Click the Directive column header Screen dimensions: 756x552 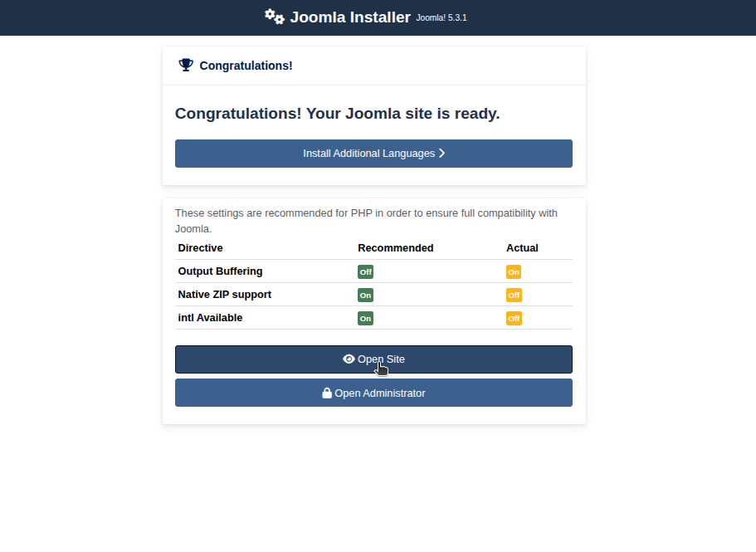click(x=200, y=248)
